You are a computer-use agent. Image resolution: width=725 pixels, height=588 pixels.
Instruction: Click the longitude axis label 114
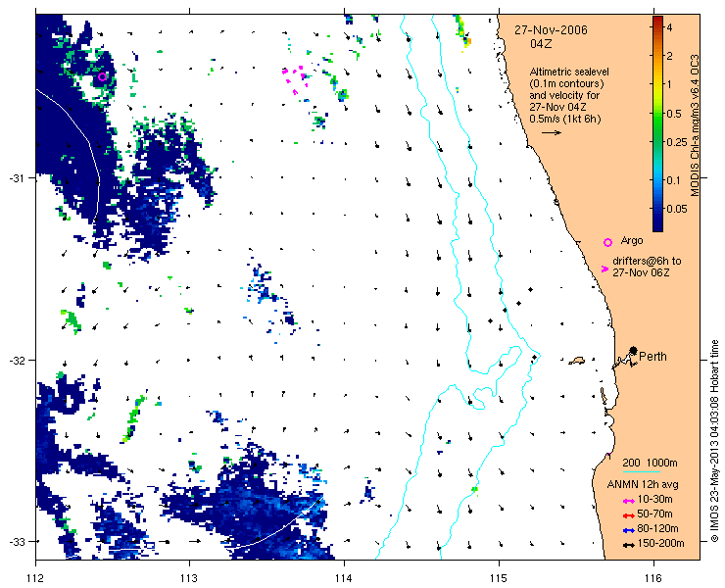click(344, 578)
